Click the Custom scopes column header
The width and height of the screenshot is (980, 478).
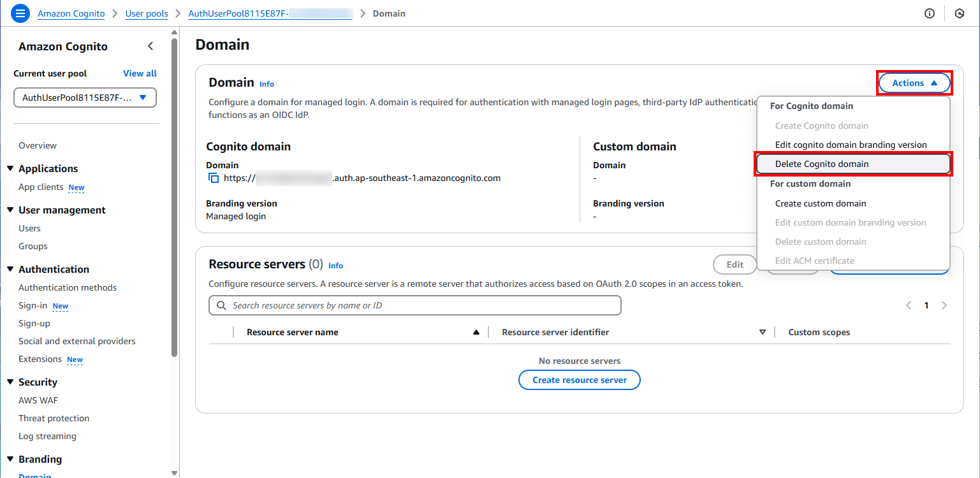[819, 332]
